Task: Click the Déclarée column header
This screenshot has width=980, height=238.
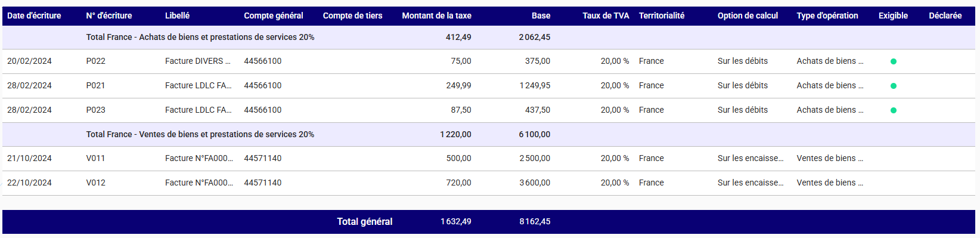Action: click(945, 16)
